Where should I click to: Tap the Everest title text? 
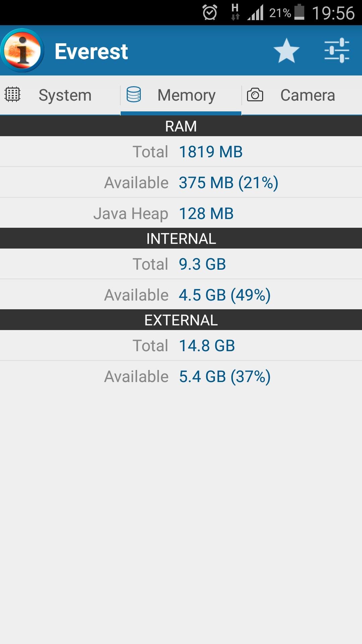click(91, 51)
